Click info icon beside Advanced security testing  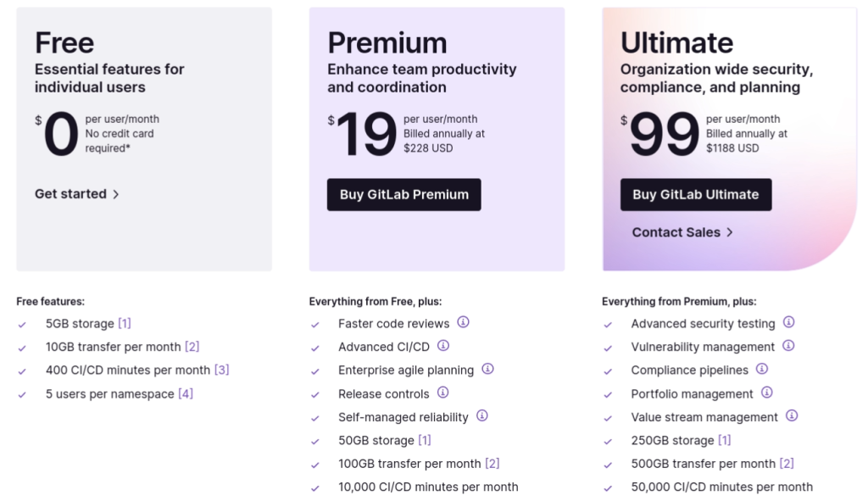pyautogui.click(x=788, y=322)
